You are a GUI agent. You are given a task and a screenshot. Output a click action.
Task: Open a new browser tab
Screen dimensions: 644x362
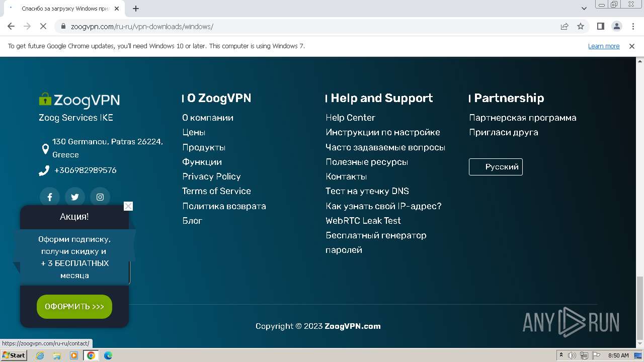136,9
